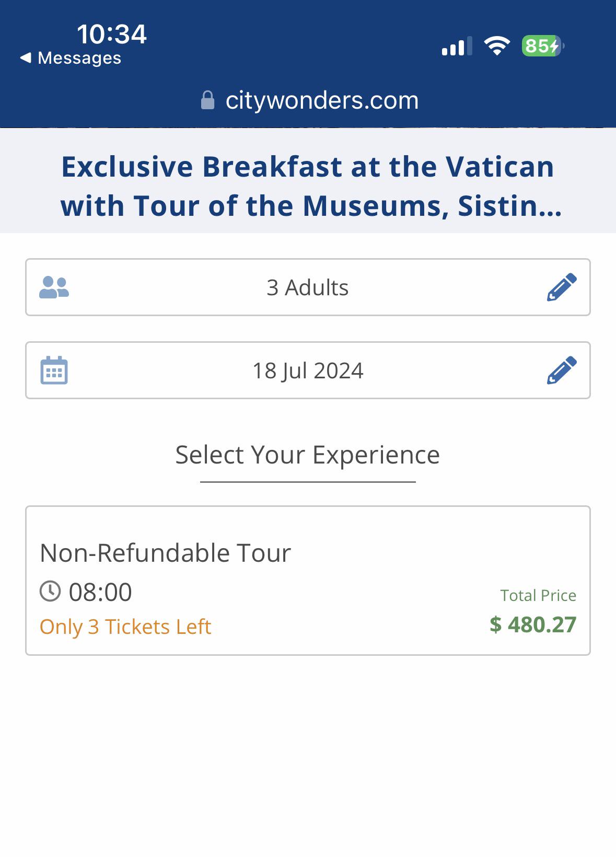Tap the pencil icon beside 18 Jul 2024

pyautogui.click(x=562, y=370)
